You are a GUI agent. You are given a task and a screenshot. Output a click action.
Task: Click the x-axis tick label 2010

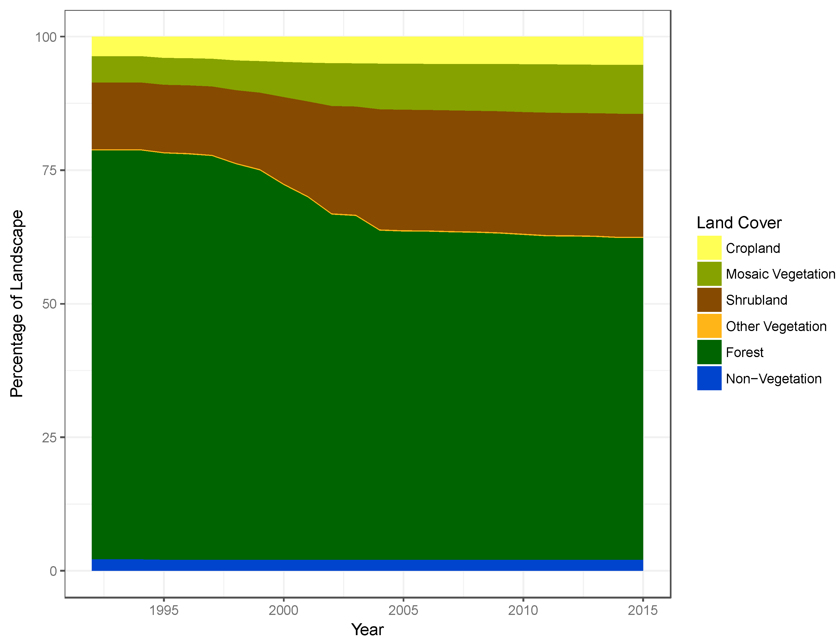523,610
